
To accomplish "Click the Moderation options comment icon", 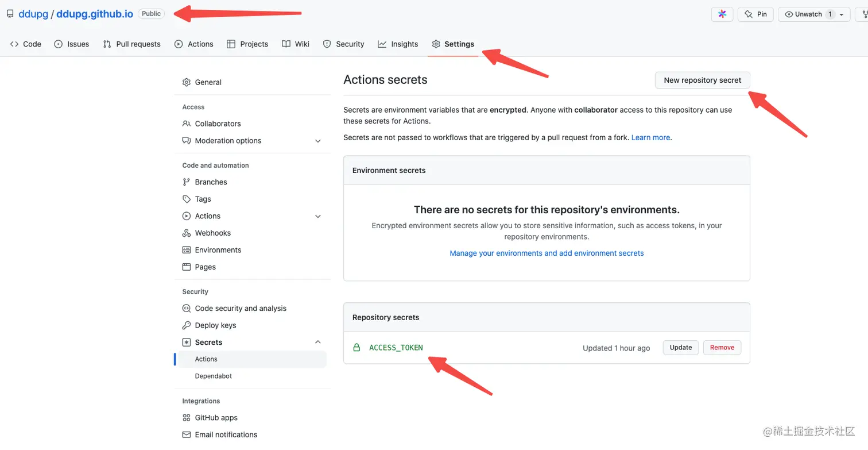I will pos(187,141).
